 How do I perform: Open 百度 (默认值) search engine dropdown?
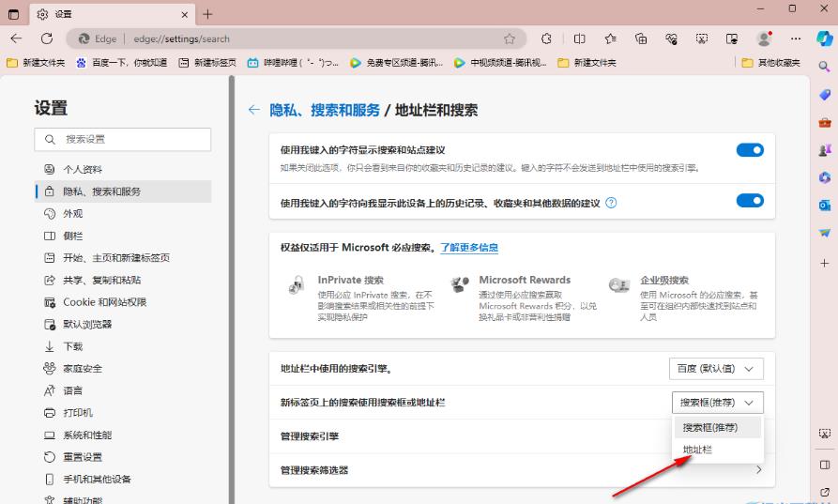pyautogui.click(x=716, y=369)
